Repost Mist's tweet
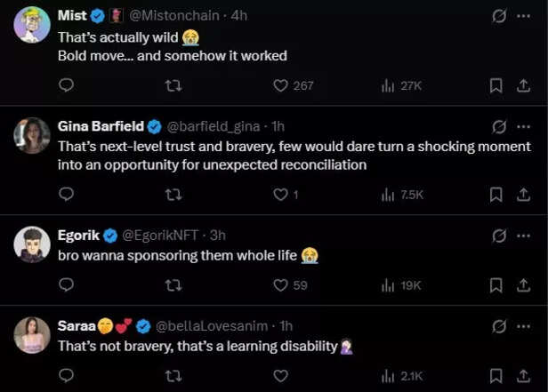The height and width of the screenshot is (392, 548). 173,85
